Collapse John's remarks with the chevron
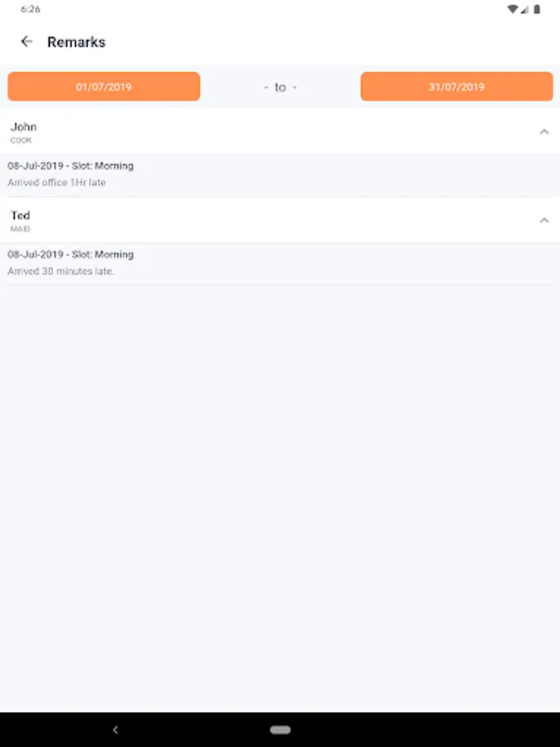 (544, 131)
